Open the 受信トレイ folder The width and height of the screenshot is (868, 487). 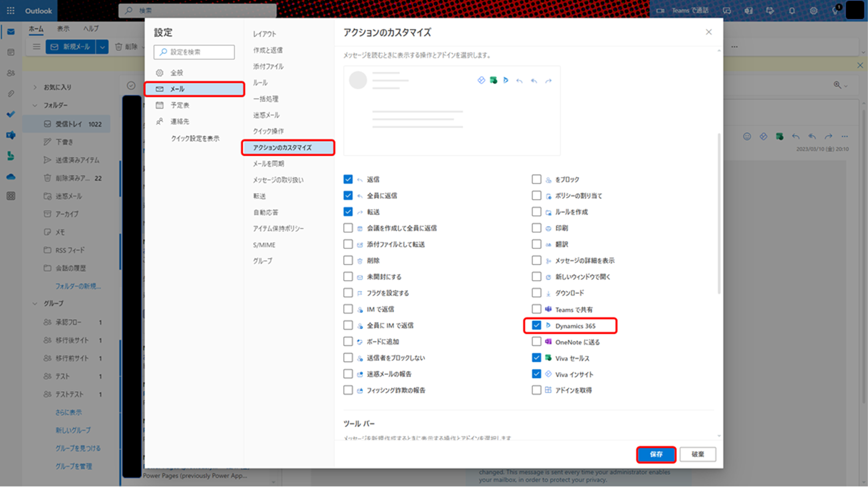66,124
